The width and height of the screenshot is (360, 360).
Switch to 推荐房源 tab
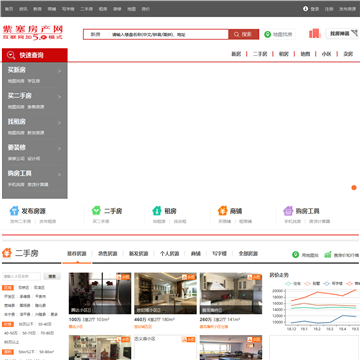tap(77, 254)
